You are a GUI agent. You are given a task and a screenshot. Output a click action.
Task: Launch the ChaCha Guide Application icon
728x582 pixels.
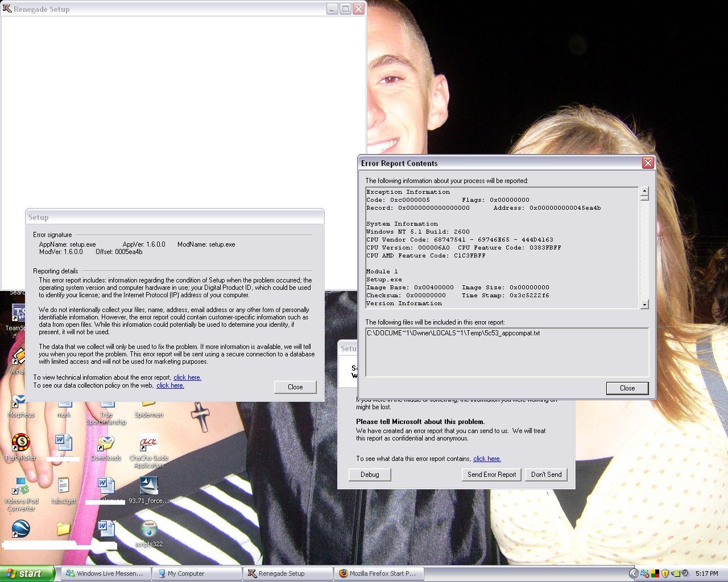click(x=148, y=443)
